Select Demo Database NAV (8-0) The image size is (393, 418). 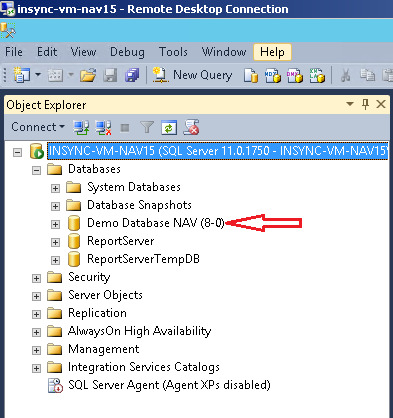coord(156,223)
